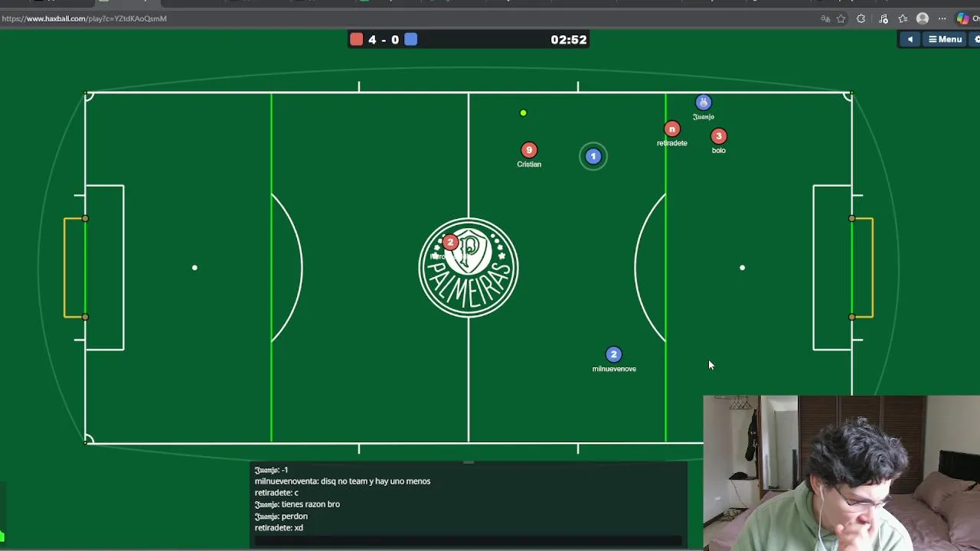This screenshot has width=980, height=551.
Task: Open the Copilot icon in toolbar
Action: (x=963, y=19)
